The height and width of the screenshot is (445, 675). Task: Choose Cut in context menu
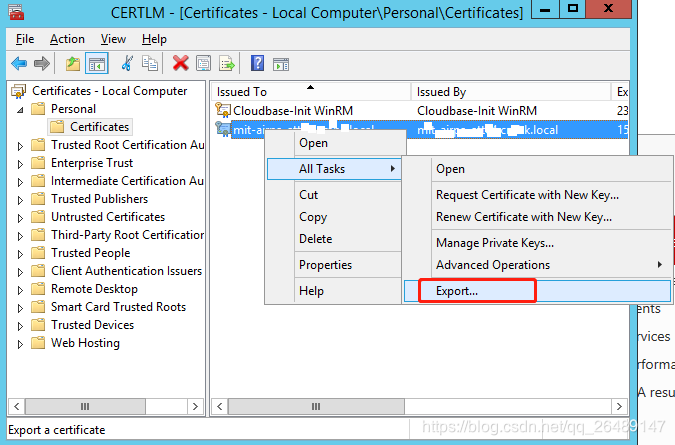point(334,195)
